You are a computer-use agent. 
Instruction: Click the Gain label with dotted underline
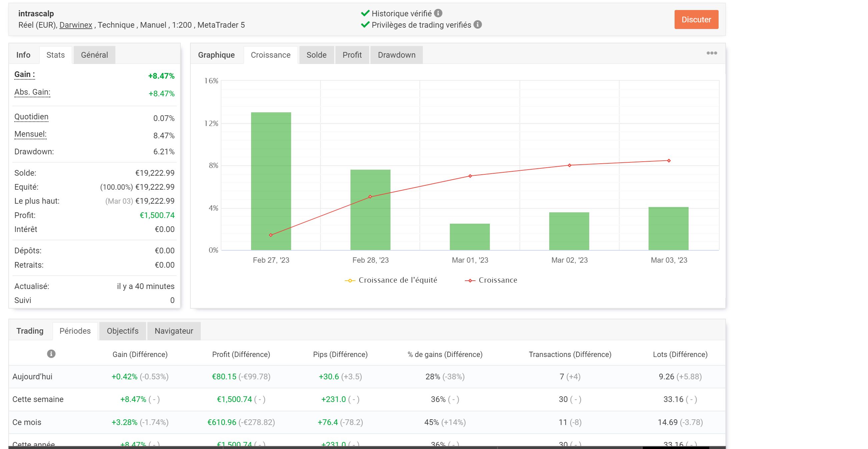pyautogui.click(x=24, y=74)
